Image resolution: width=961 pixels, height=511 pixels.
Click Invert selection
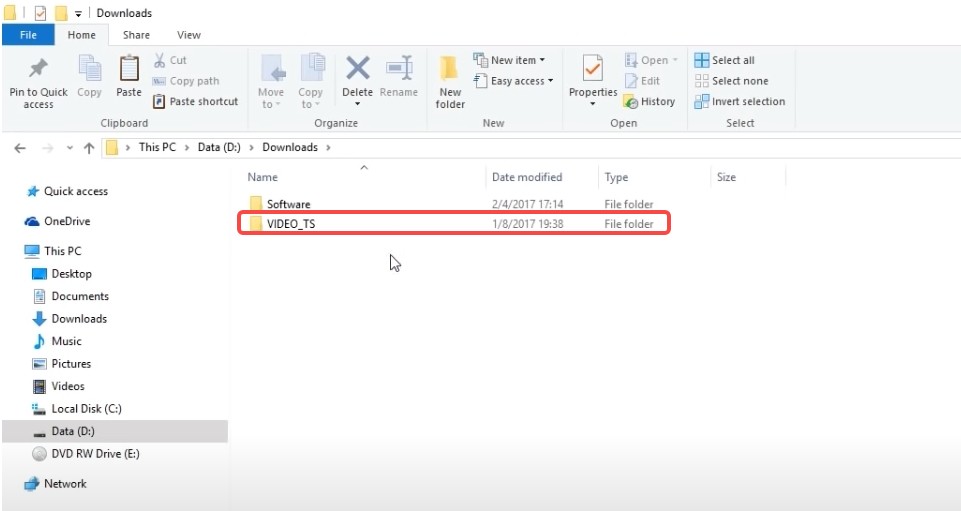740,102
